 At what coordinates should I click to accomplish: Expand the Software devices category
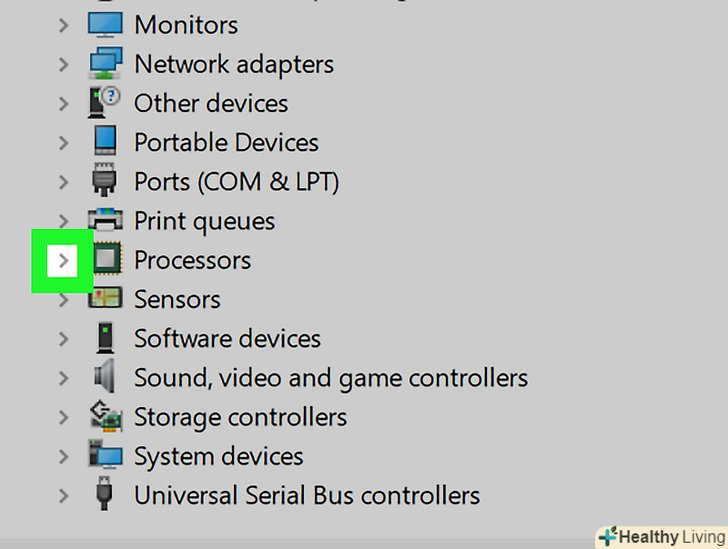pyautogui.click(x=63, y=339)
